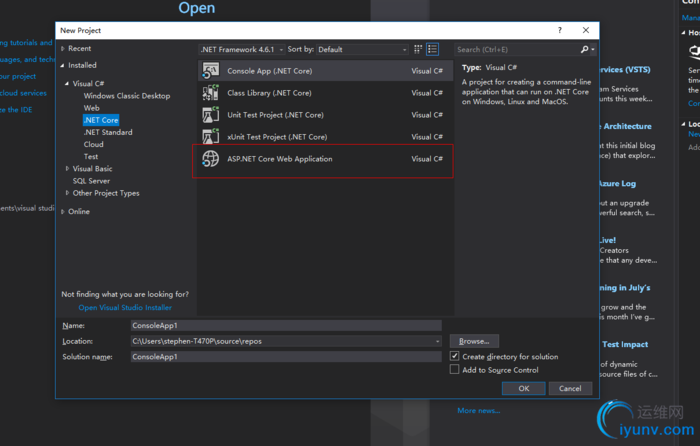The width and height of the screenshot is (700, 446).
Task: Click Architecture news headline on Start Page
Action: 626,126
